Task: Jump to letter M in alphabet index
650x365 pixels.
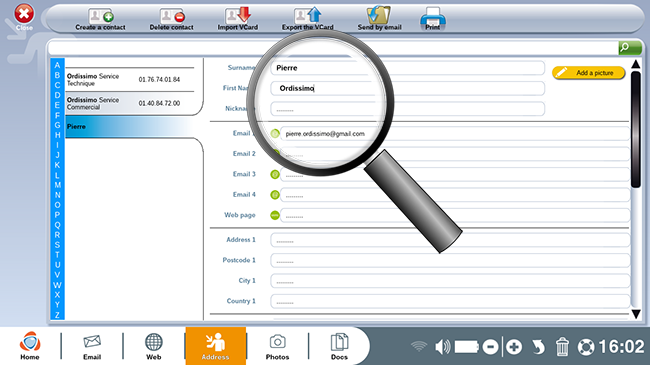Action: (x=58, y=185)
